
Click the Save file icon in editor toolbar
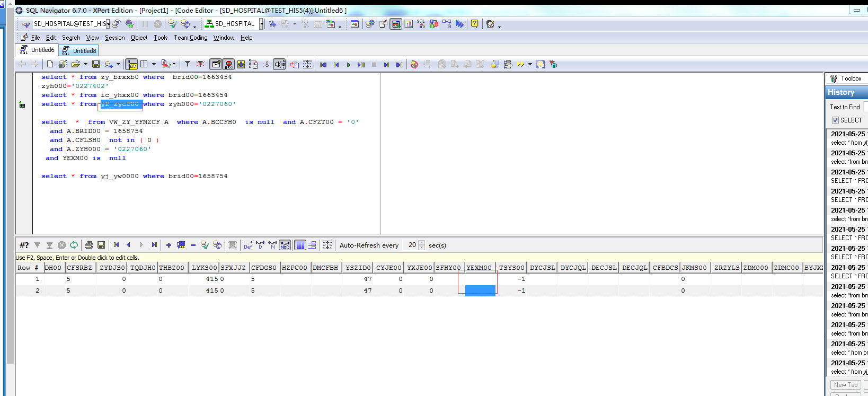point(96,64)
